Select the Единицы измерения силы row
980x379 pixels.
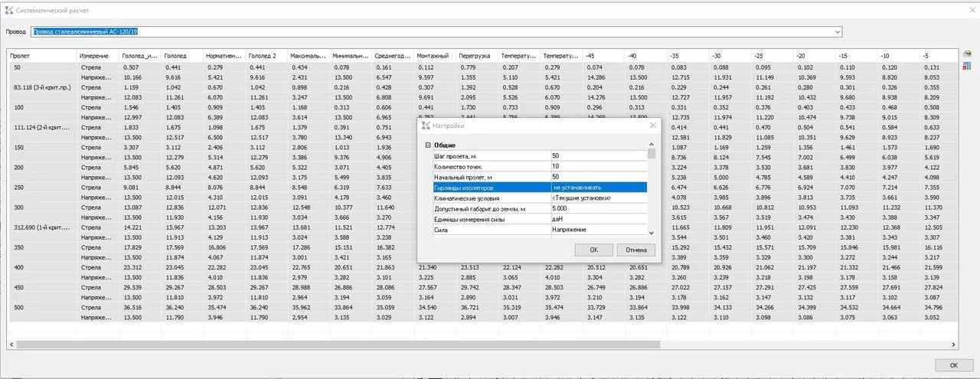pyautogui.click(x=490, y=220)
